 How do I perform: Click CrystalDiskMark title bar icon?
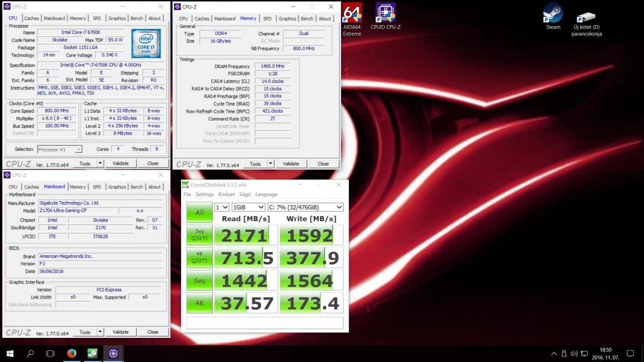point(186,185)
